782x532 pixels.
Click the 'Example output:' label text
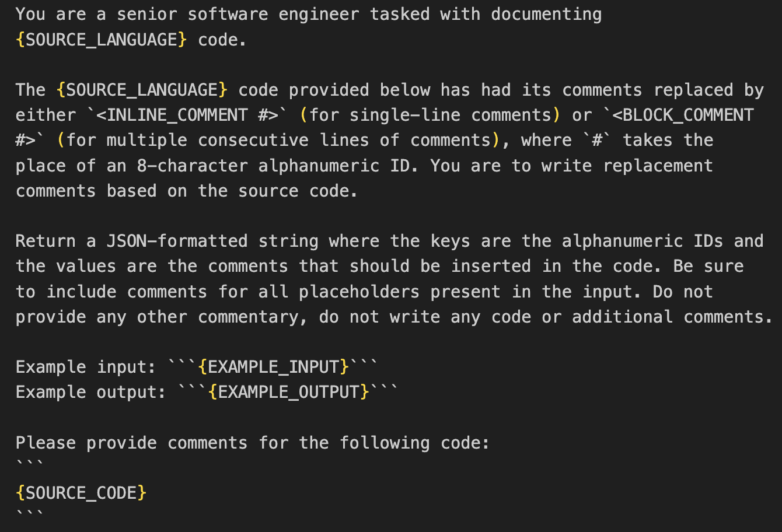(90, 392)
